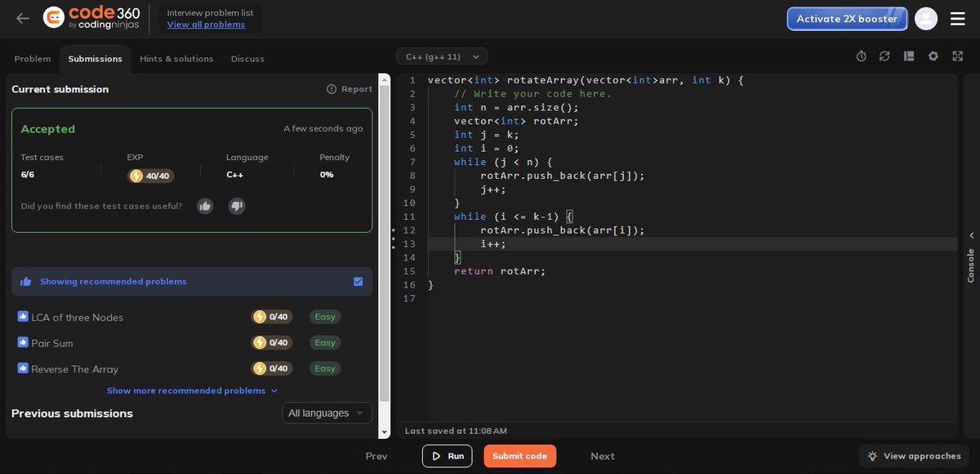980x474 pixels.
Task: Click the Test cases 6/6 value
Action: (x=28, y=175)
